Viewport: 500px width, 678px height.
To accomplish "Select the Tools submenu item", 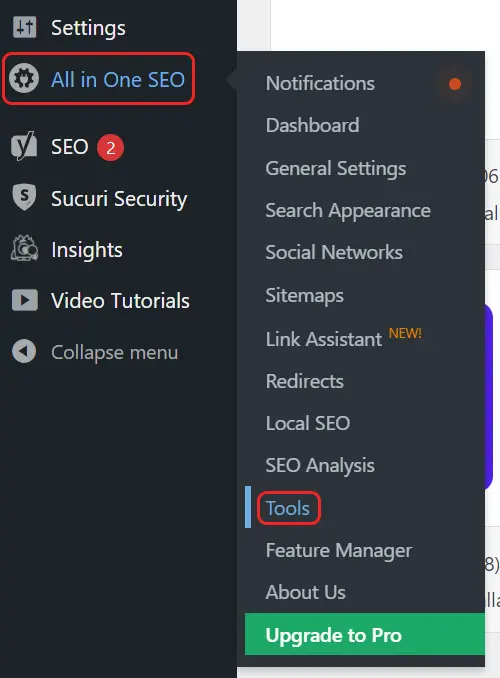I will coord(288,508).
